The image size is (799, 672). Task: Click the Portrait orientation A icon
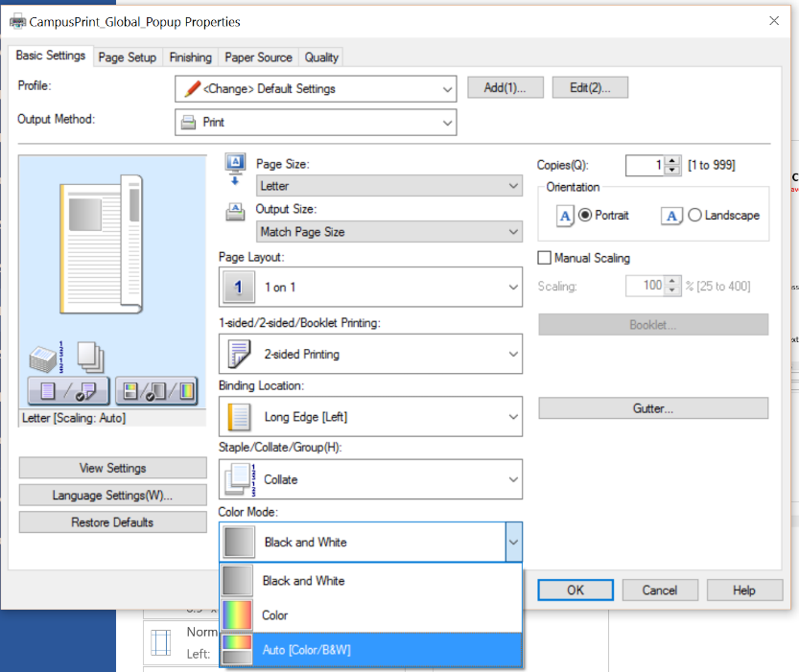(x=565, y=216)
